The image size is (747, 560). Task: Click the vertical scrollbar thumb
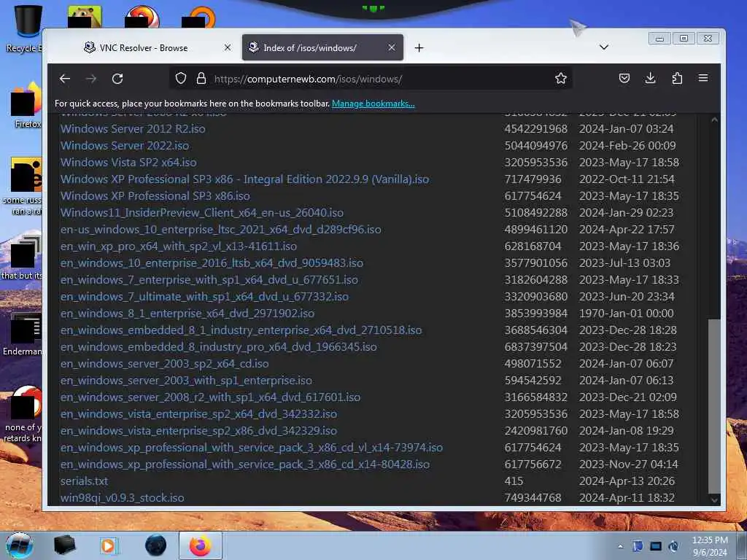(x=714, y=406)
